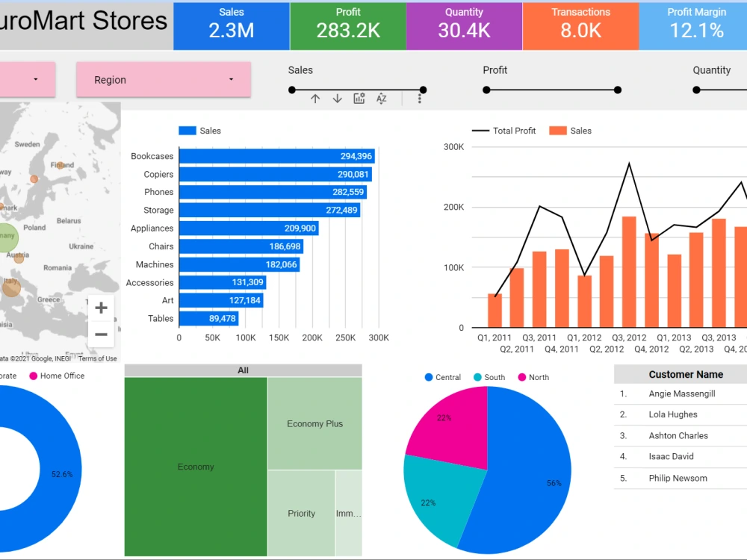Click the orange Sales legend swatch
The image size is (747, 560).
coord(558,131)
